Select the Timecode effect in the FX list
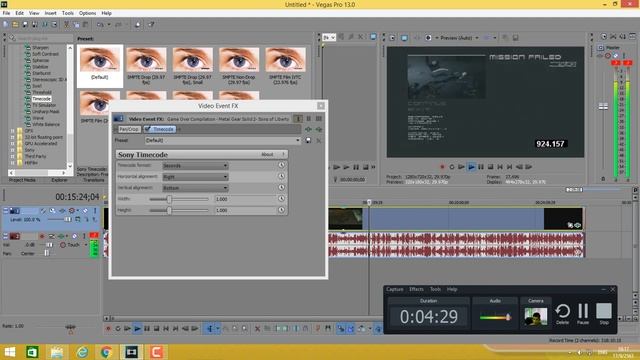Screen dimensions: 640x360 point(41,99)
